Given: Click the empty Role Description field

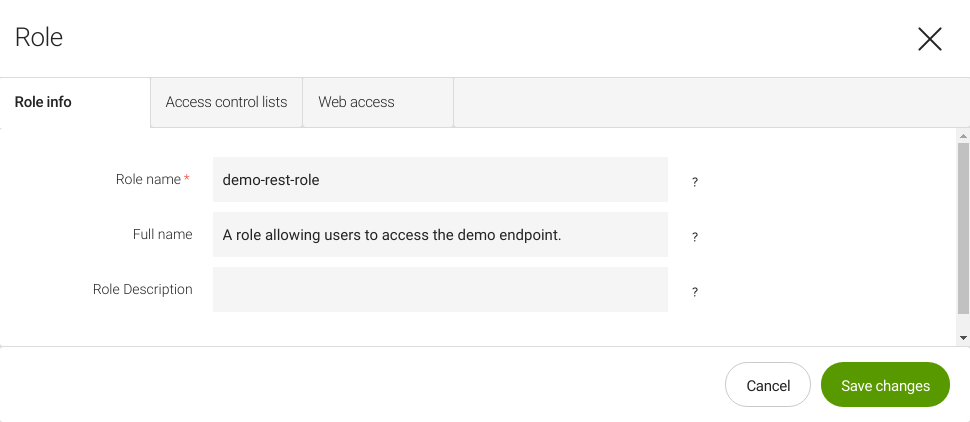Looking at the screenshot, I should pos(440,289).
